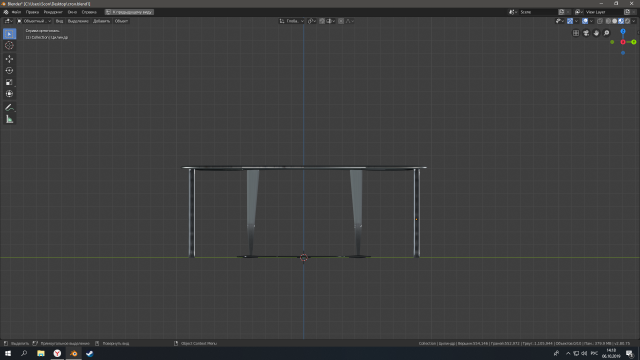Select the Annotate tool
640x360 pixels.
pyautogui.click(x=9, y=108)
